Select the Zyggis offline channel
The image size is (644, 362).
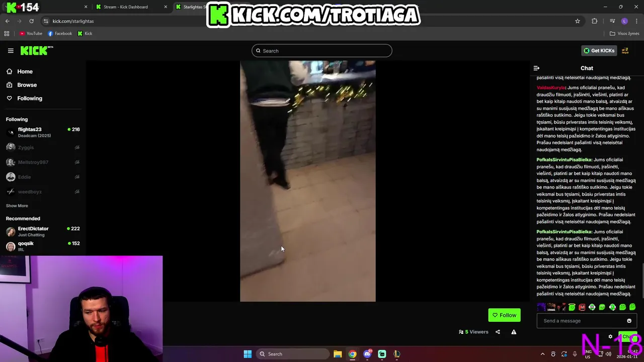(43, 147)
